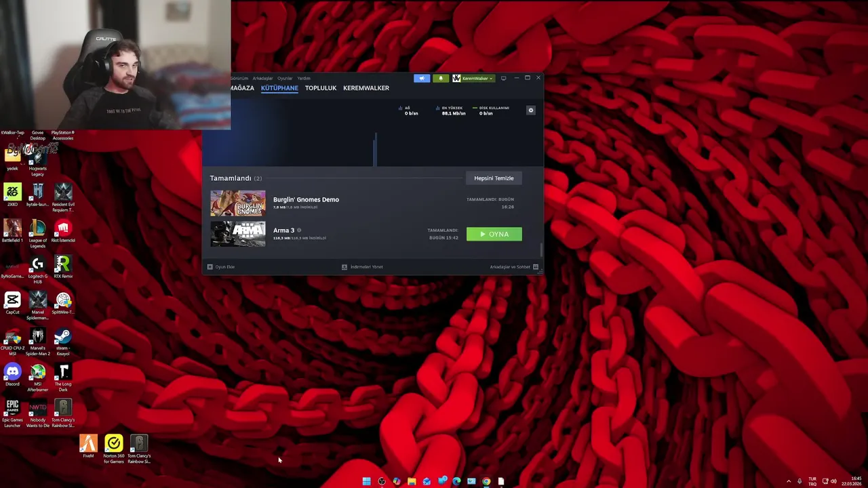This screenshot has height=488, width=868.
Task: Open Riot client desktop icon
Action: tap(63, 231)
